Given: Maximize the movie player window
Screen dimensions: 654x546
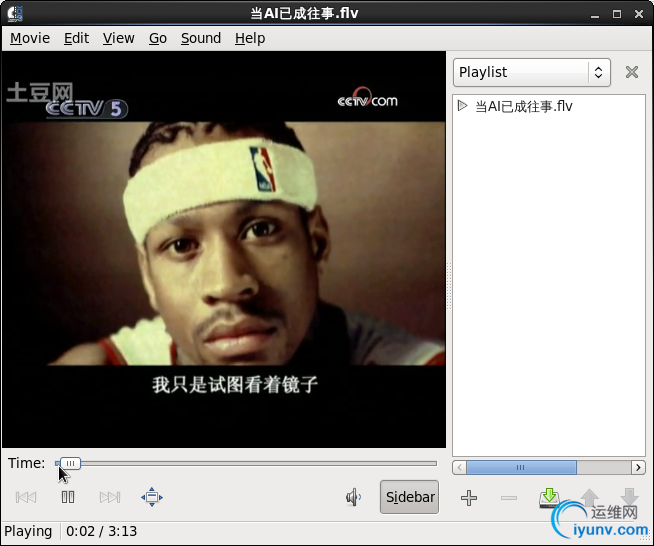Looking at the screenshot, I should pos(617,14).
